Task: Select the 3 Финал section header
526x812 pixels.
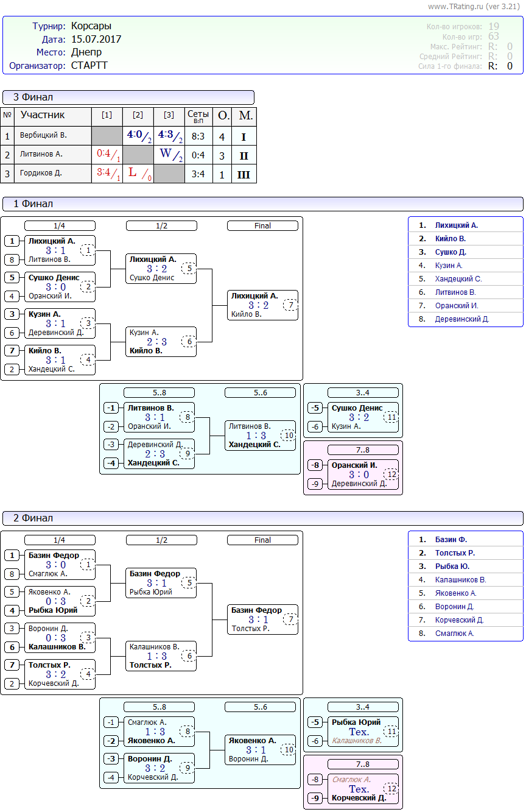Action: tap(128, 97)
